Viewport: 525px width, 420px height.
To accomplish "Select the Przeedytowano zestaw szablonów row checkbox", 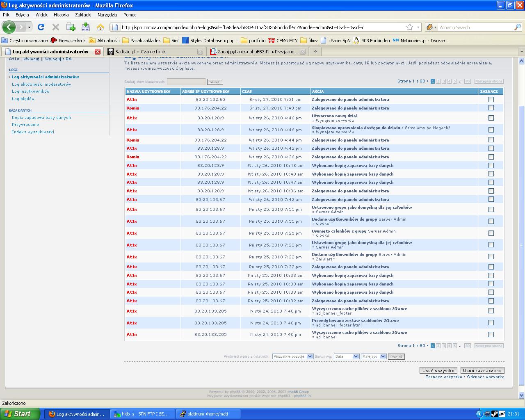I will (491, 323).
